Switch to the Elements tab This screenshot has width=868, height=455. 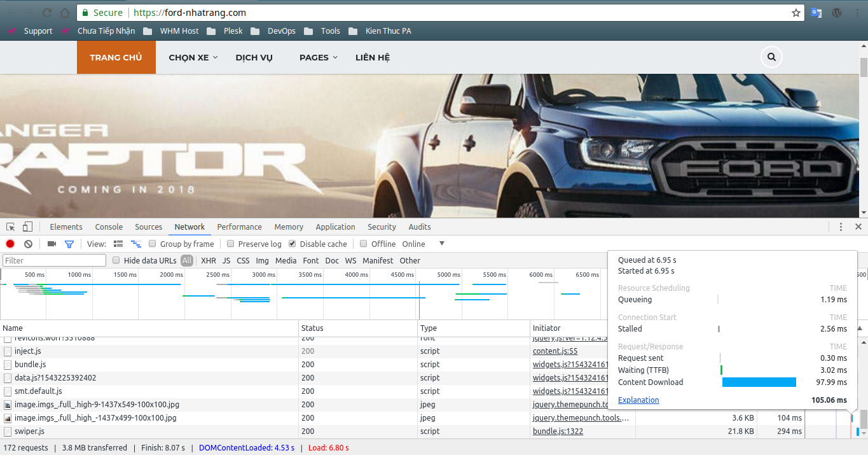coord(66,227)
